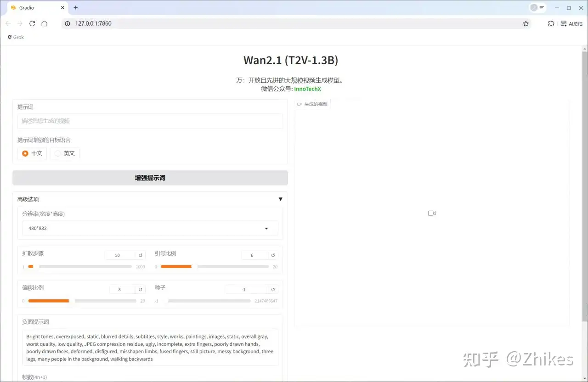Click the Wan2.1 (T2V-1.3B) heading
This screenshot has height=382, width=588.
tap(291, 60)
